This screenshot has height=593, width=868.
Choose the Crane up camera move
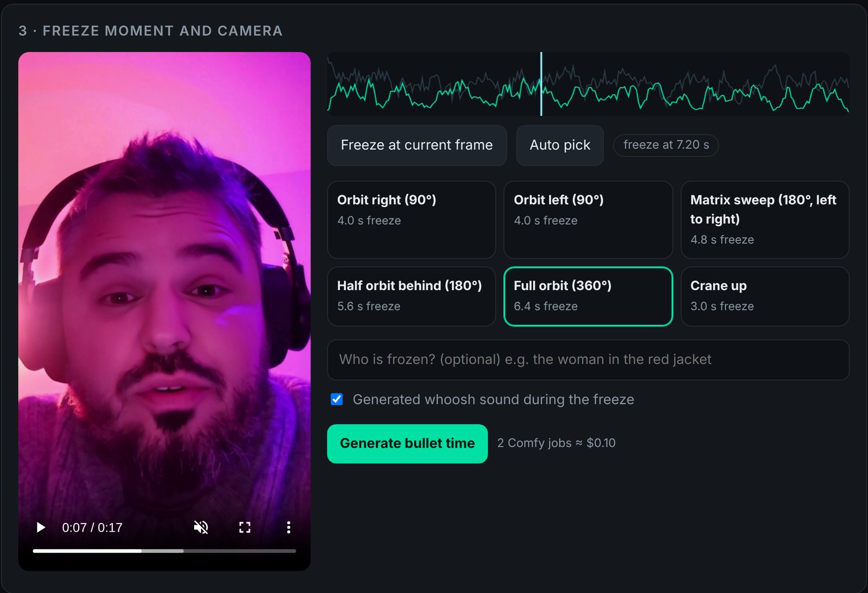(765, 296)
